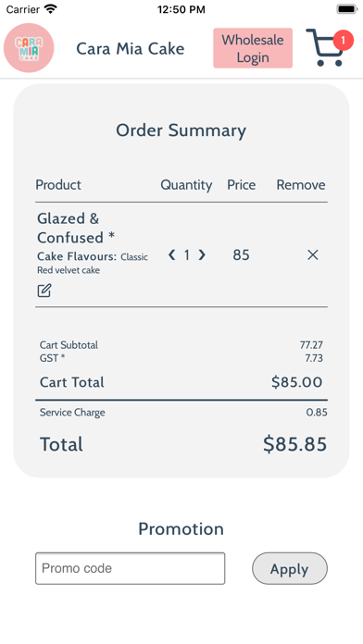Remove Glazed & Confused with X icon

click(313, 255)
